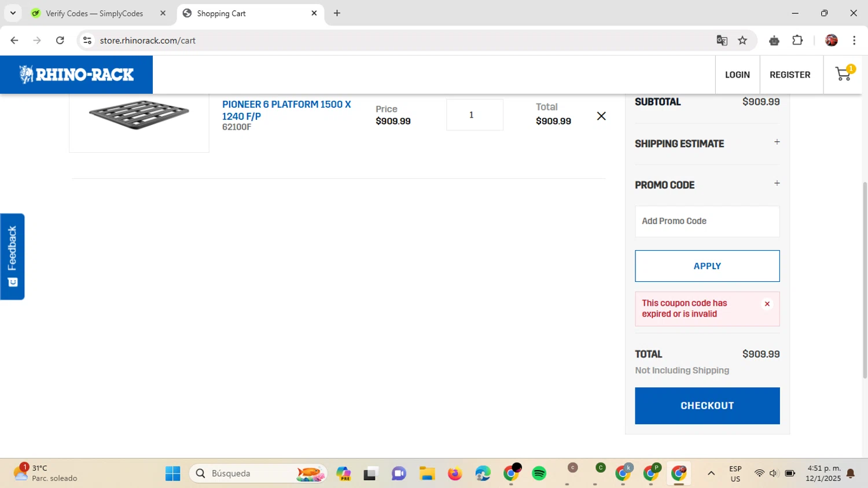Click the page vertical scrollbar
The width and height of the screenshot is (868, 488).
tap(865, 280)
